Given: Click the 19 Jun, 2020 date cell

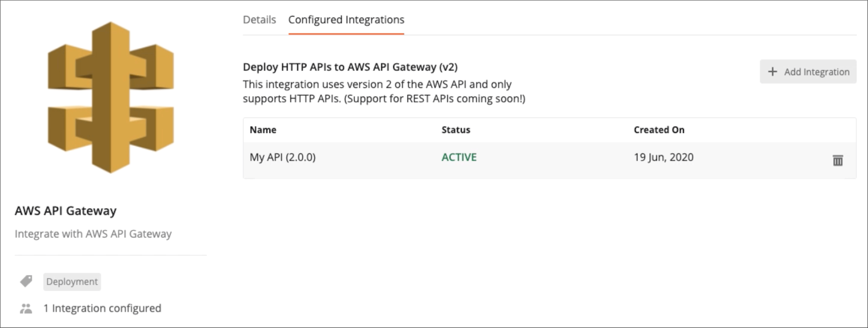Looking at the screenshot, I should pyautogui.click(x=663, y=157).
